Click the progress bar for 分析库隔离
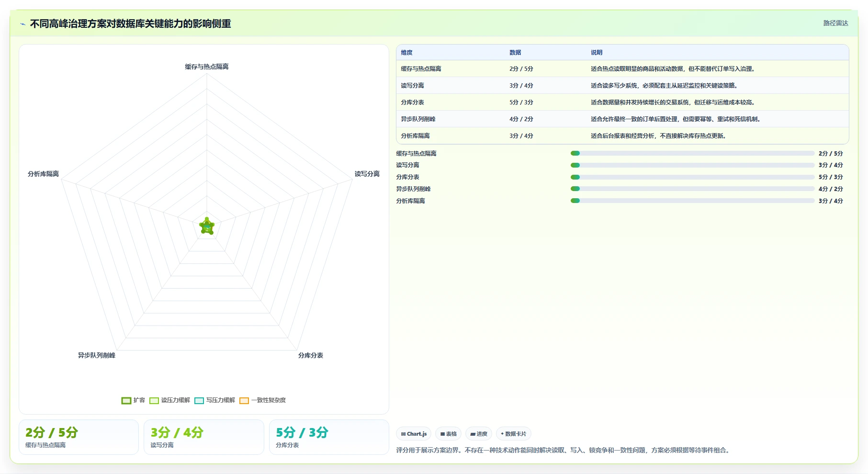Viewport: 868px width, 474px height. pyautogui.click(x=692, y=201)
